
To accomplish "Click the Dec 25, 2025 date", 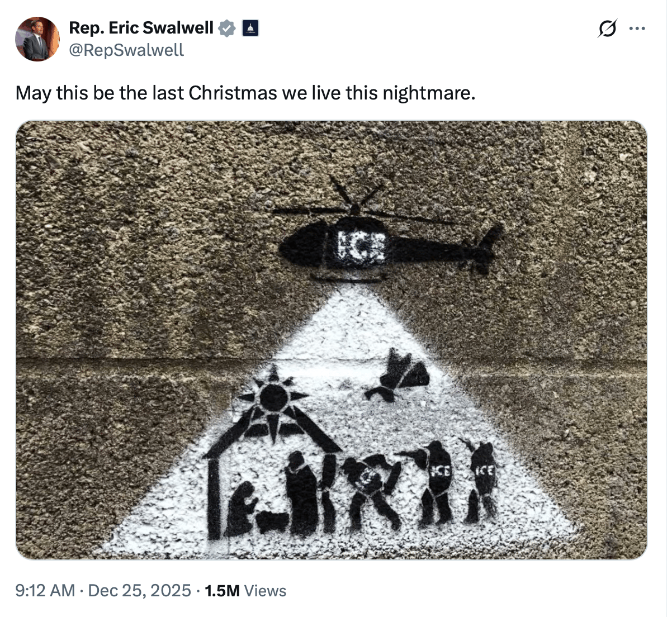I will pos(140,591).
